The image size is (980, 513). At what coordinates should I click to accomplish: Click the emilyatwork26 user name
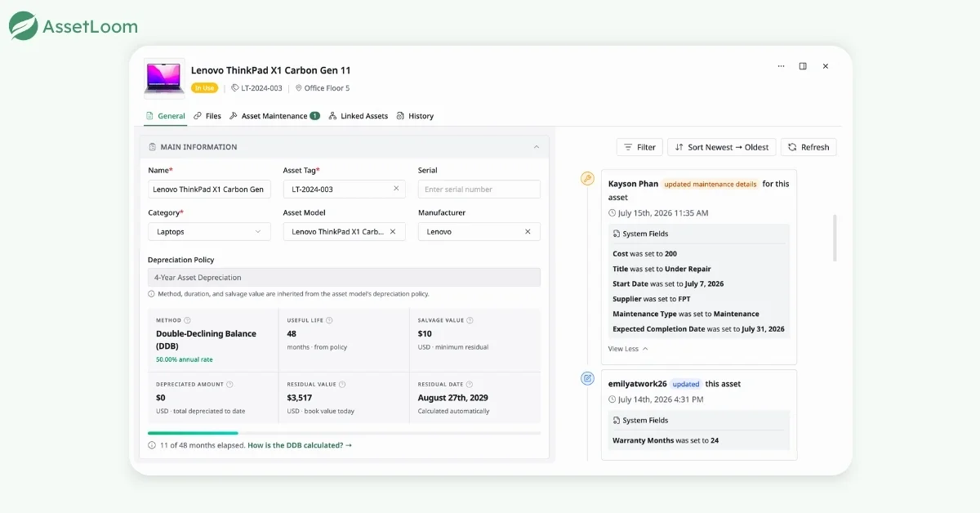click(638, 384)
